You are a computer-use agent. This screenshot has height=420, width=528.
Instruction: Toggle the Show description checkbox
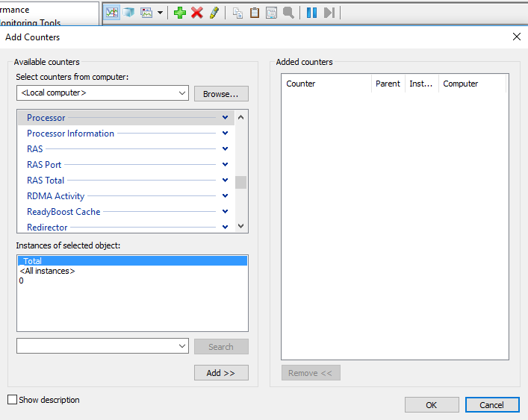[x=12, y=400]
